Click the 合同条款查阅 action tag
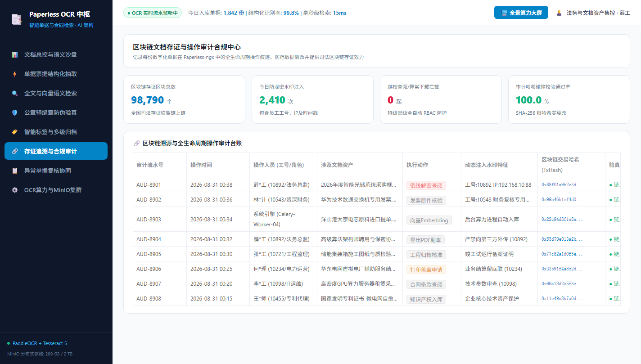This screenshot has height=364, width=641. click(x=426, y=284)
